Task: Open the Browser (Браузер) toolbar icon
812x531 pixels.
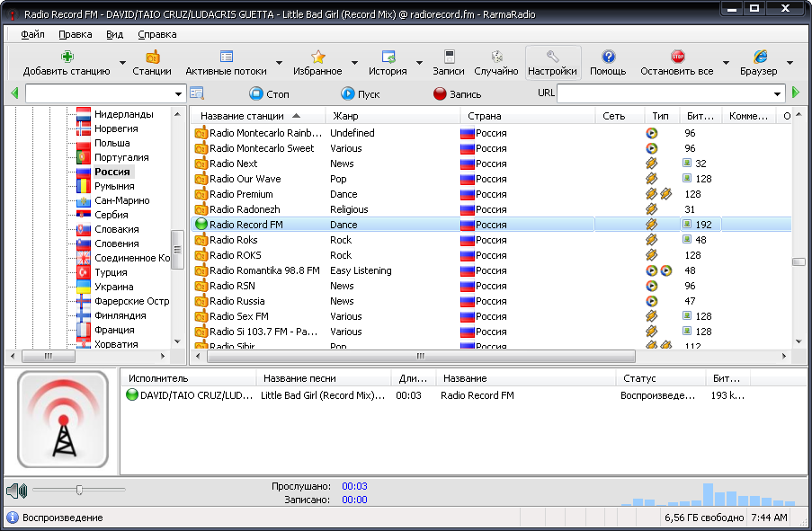Action: point(758,57)
